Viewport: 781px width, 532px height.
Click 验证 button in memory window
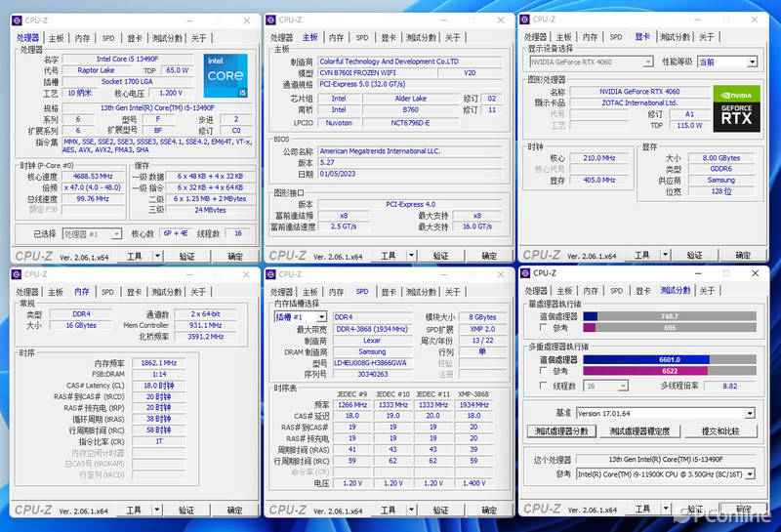tap(186, 511)
